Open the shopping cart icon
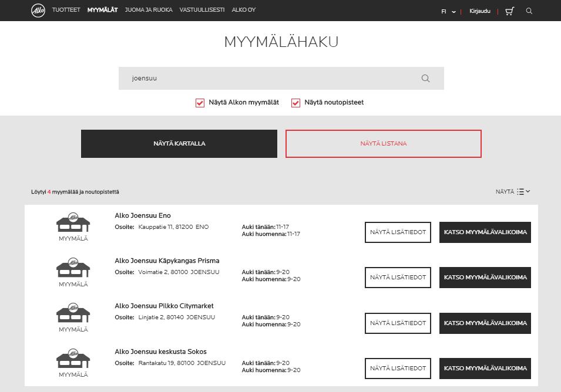Screen dimensions: 561x392 509,11
